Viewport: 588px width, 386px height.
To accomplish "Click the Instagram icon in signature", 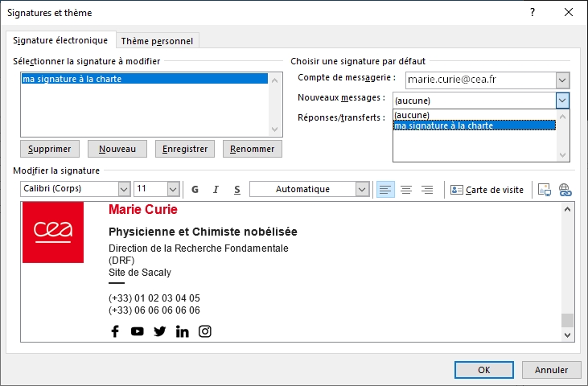I will click(x=205, y=331).
